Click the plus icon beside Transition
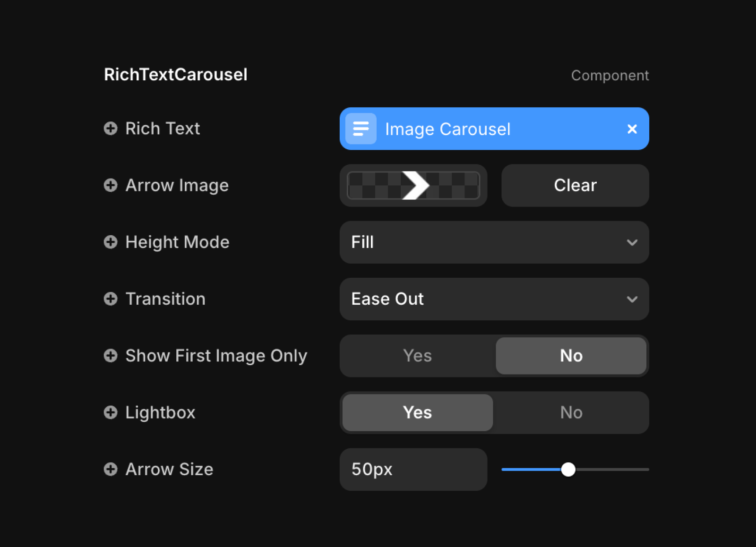This screenshot has height=547, width=756. [111, 299]
